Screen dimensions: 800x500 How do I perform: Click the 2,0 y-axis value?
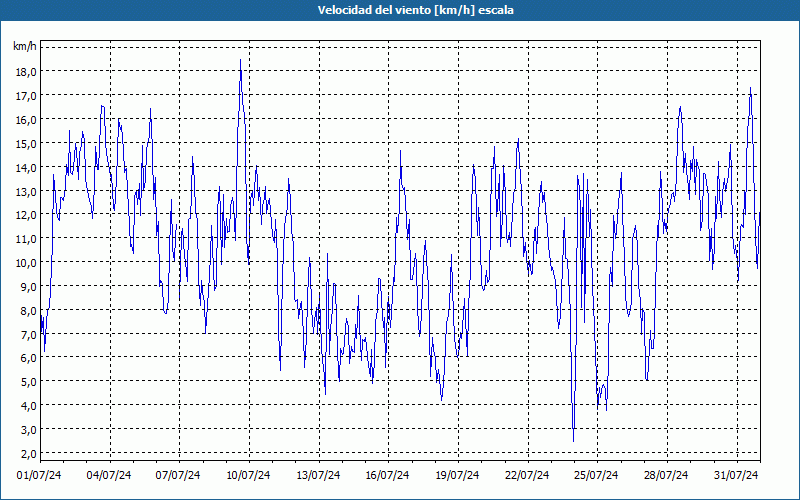click(28, 454)
